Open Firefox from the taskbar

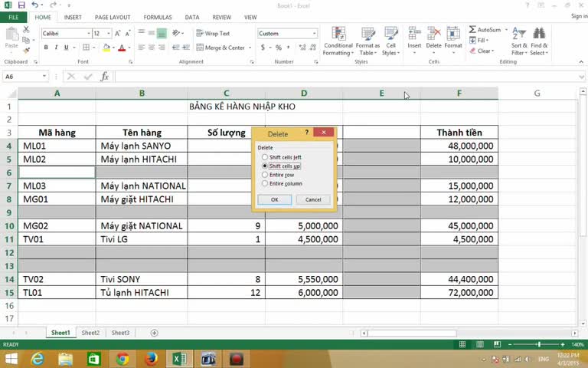(151, 360)
